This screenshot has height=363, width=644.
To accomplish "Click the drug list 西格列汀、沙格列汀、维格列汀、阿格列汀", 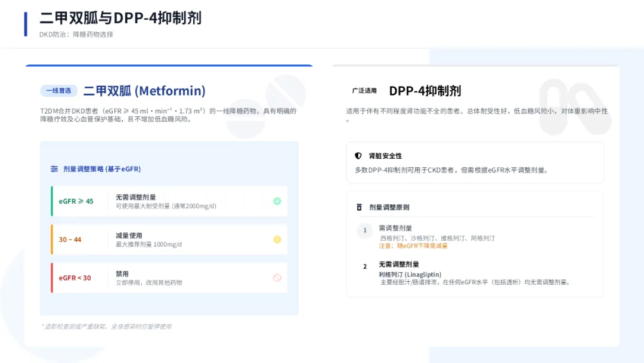I will pyautogui.click(x=438, y=238).
